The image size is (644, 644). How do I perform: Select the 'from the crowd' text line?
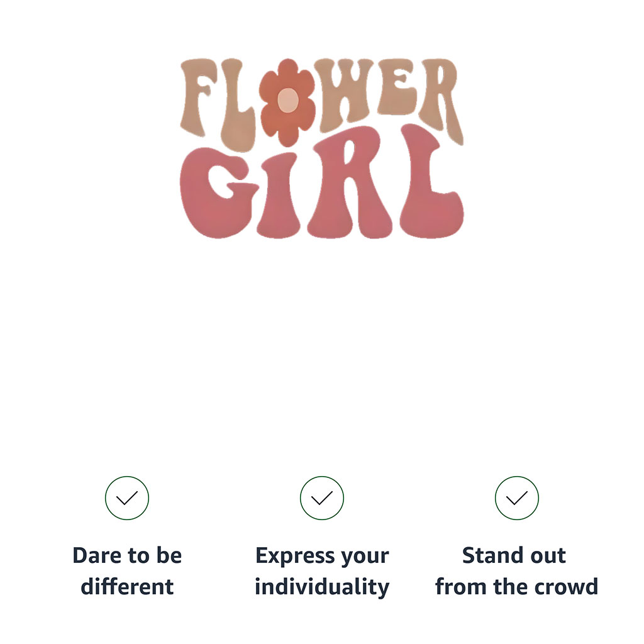(x=517, y=587)
